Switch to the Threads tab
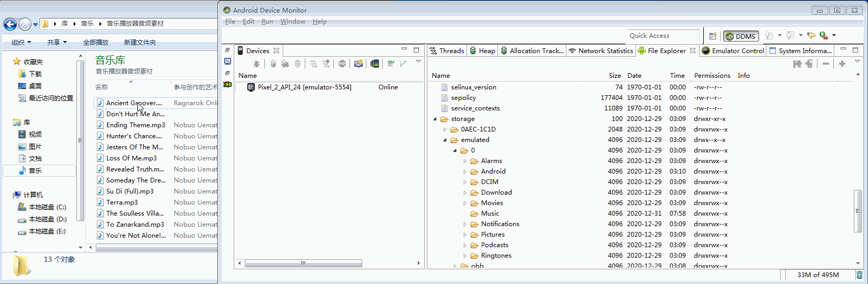 coord(447,50)
